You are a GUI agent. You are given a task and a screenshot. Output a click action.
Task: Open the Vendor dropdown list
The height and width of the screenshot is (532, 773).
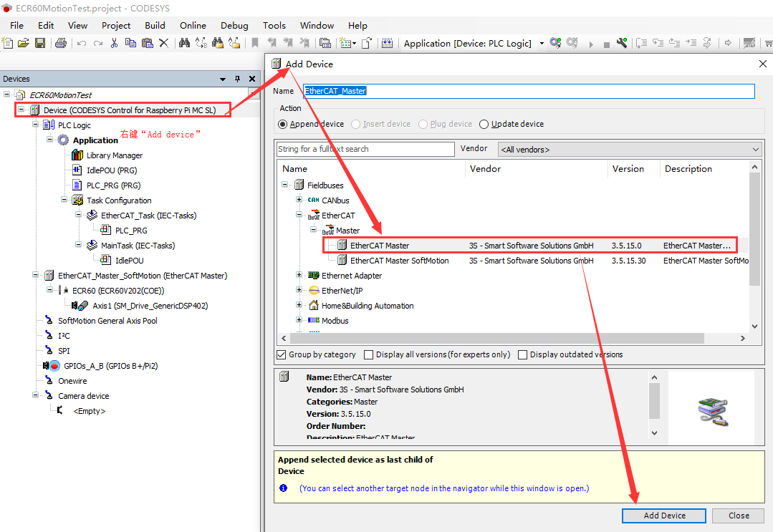(x=630, y=149)
